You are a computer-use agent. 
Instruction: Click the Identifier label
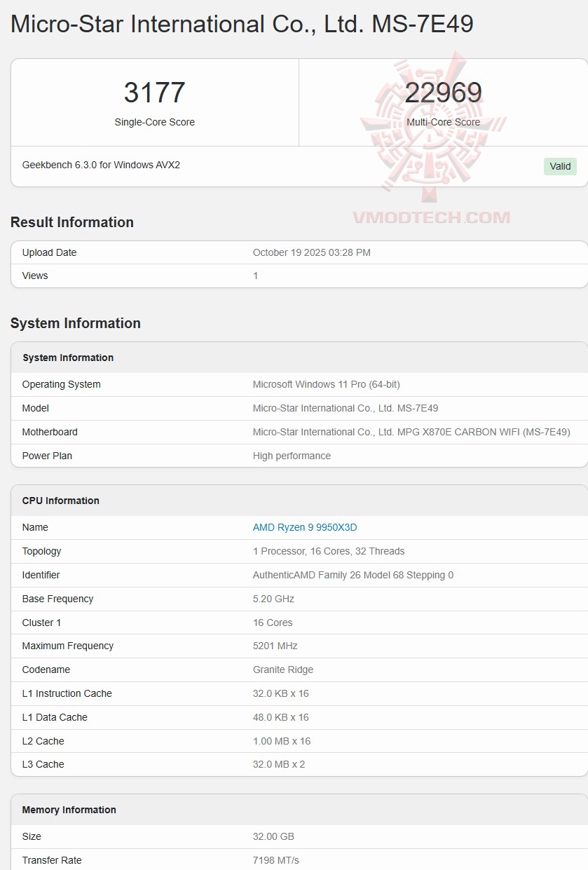[x=41, y=575]
